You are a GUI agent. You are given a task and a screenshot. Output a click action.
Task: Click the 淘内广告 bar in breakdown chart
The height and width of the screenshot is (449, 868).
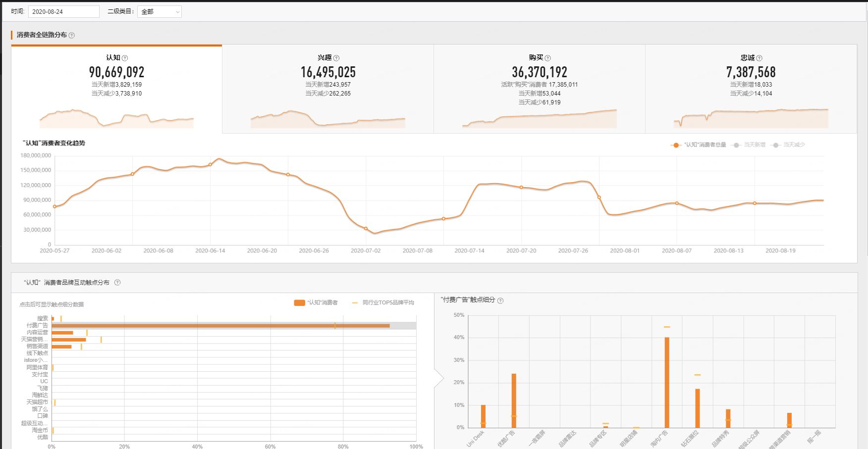point(667,382)
